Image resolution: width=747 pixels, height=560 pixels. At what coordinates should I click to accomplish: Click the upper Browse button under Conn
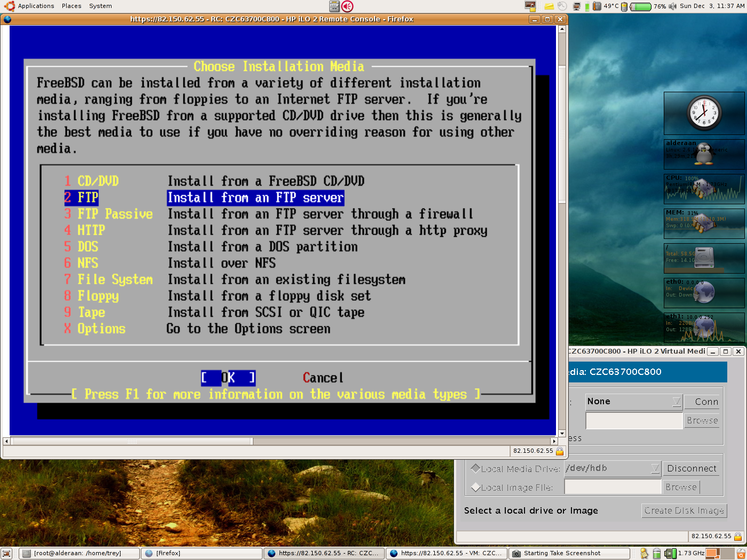pos(702,420)
